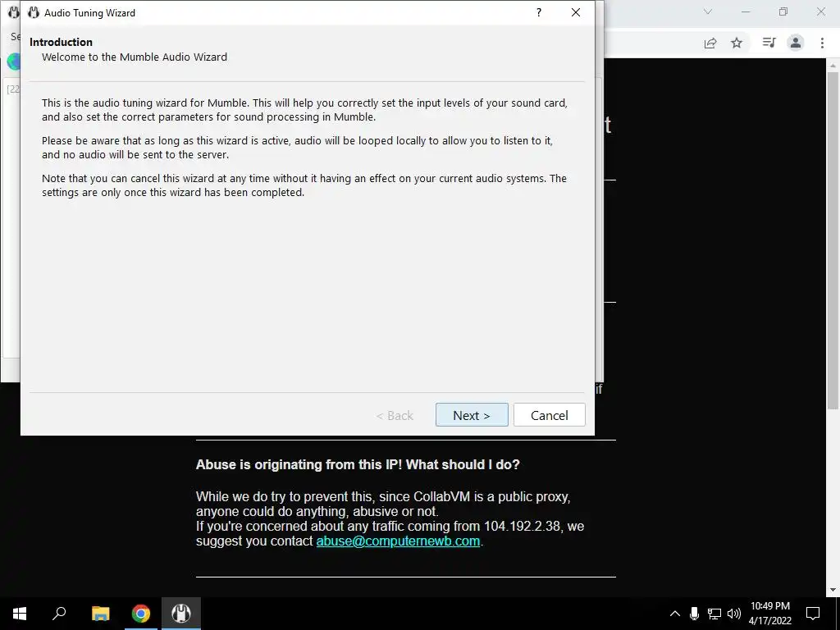This screenshot has height=630, width=840.
Task: Open the Windows Start menu
Action: click(x=20, y=614)
